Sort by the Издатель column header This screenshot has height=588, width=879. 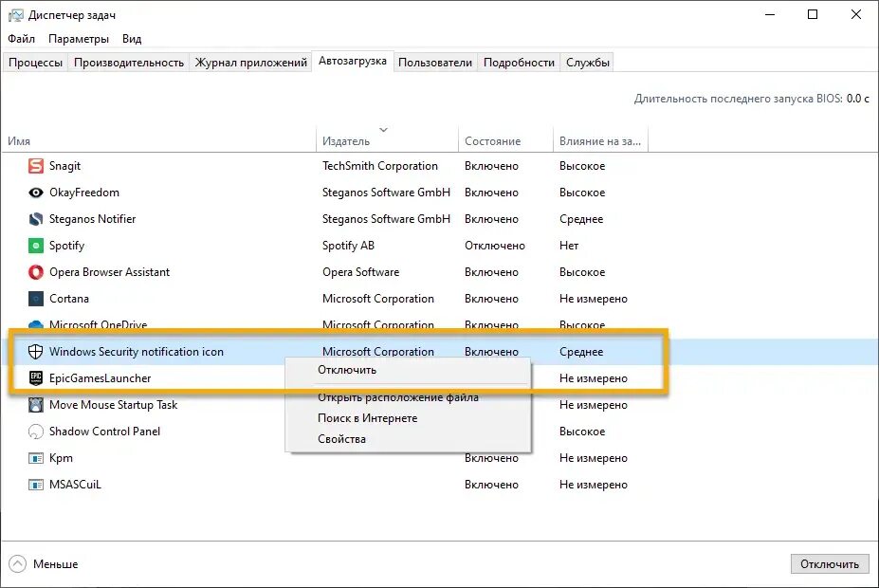point(388,141)
